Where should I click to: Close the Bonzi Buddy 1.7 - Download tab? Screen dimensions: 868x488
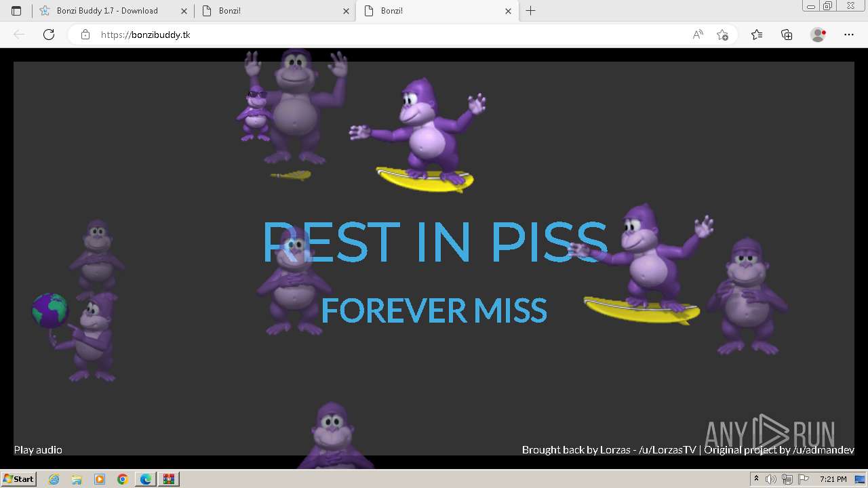[184, 11]
